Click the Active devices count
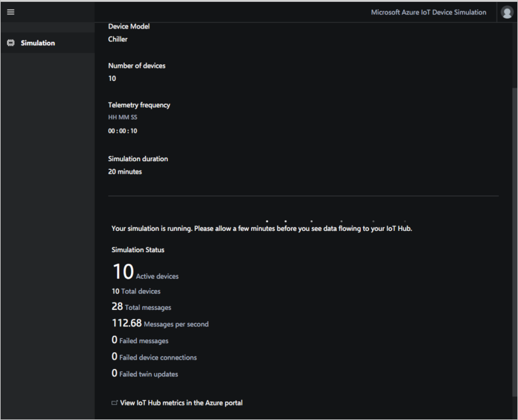Image resolution: width=518 pixels, height=420 pixels. pos(124,273)
